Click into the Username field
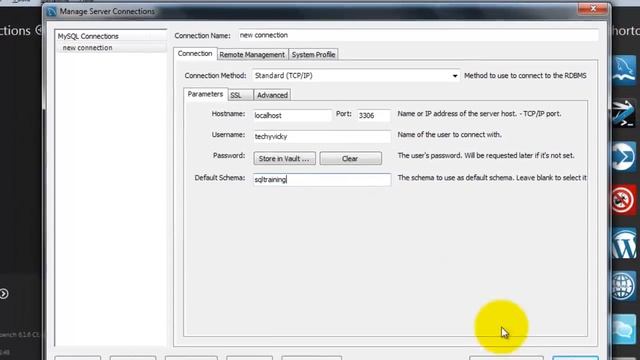The width and height of the screenshot is (640, 360). (322, 136)
